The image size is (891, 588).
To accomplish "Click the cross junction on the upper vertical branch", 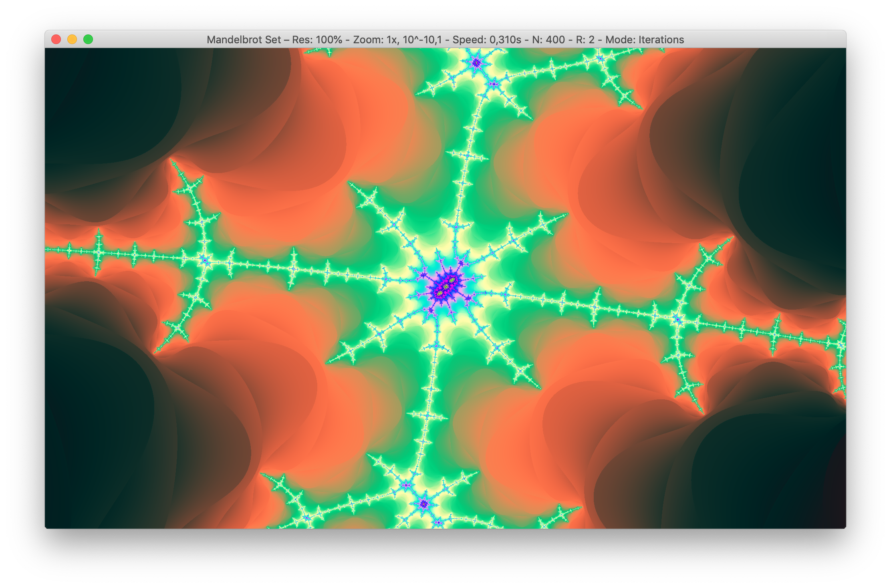I will pos(467,155).
